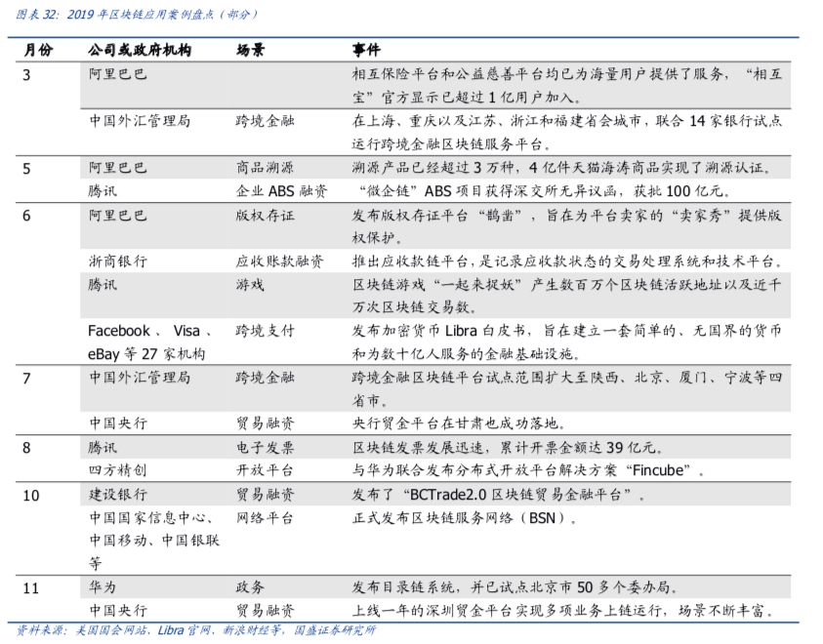
Task: Click the 开放平台 scene cell
Action: click(266, 470)
